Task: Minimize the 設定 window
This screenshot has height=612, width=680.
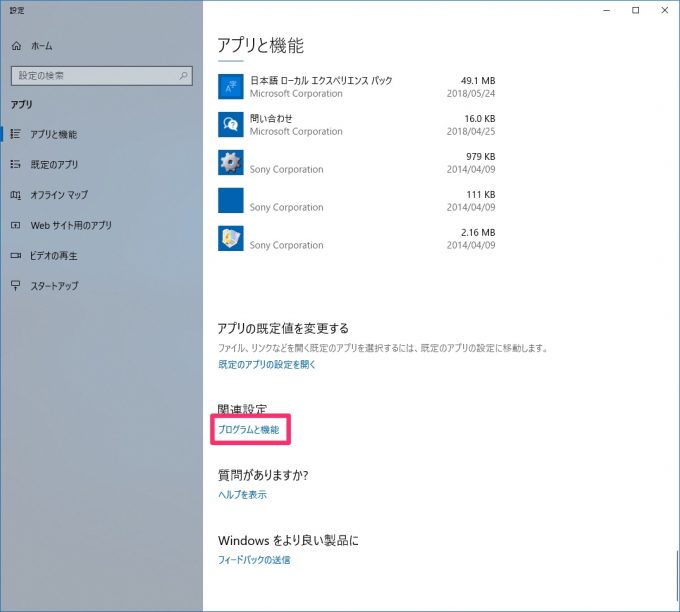Action: pyautogui.click(x=607, y=10)
